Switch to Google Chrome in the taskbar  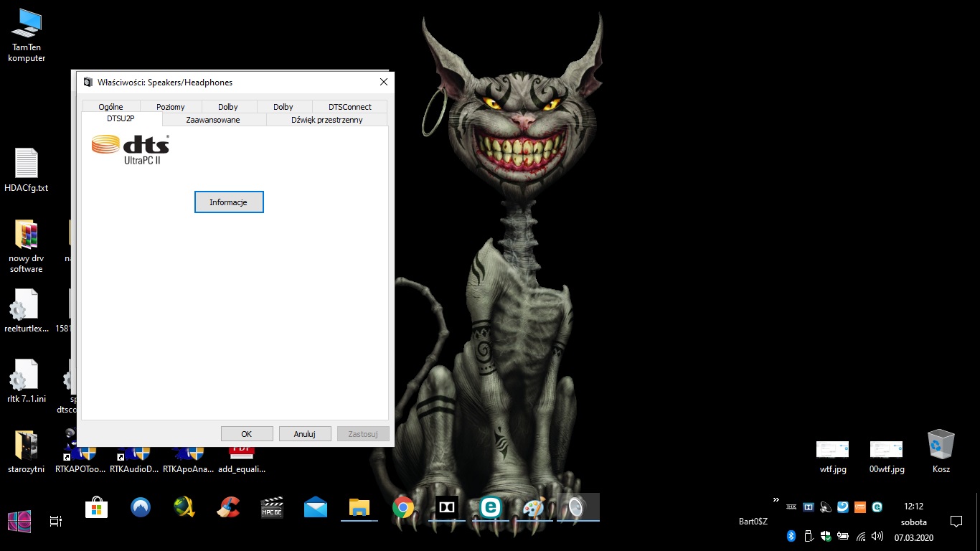(x=403, y=508)
